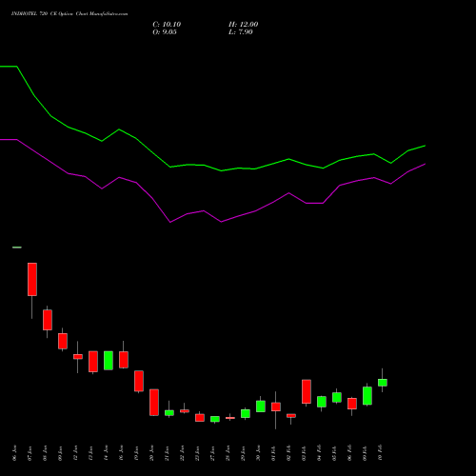This screenshot has height=476, width=476.
Task: Click the INDHOTEL 720 CE Option Chart title
Action: (69, 14)
